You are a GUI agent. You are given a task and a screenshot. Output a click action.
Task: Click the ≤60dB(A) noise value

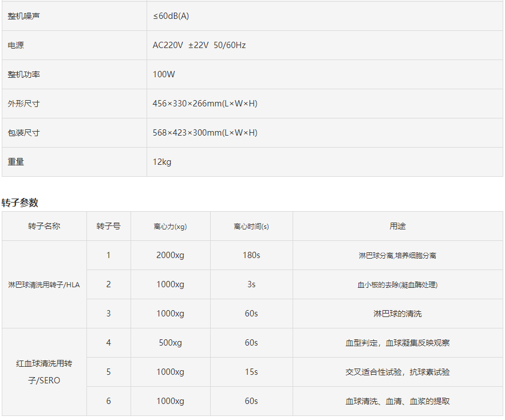tap(171, 16)
